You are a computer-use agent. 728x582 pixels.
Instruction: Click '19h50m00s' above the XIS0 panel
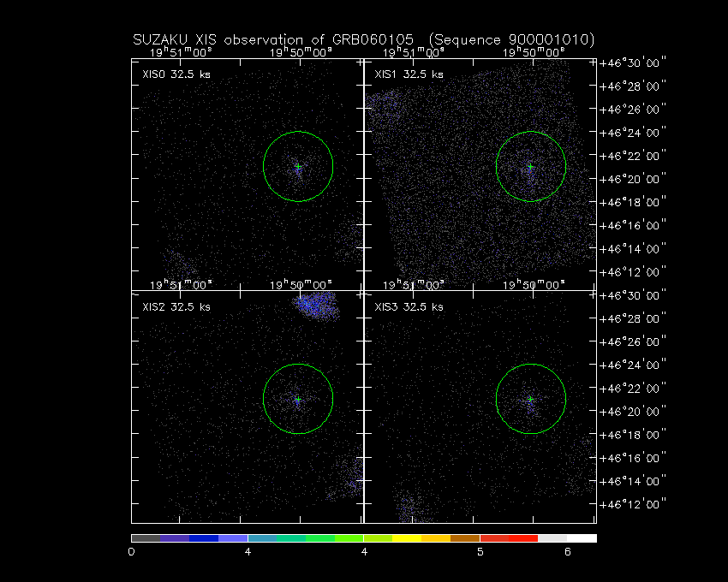301,52
